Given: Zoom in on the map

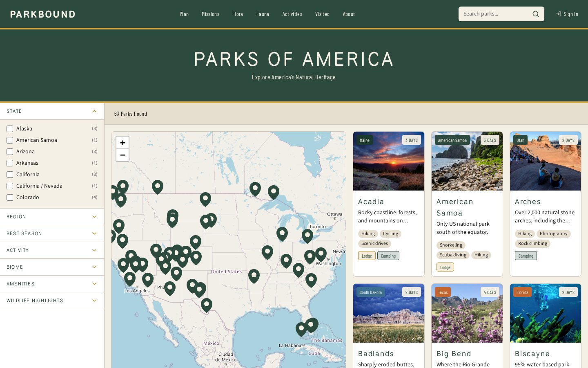Looking at the screenshot, I should pyautogui.click(x=122, y=143).
